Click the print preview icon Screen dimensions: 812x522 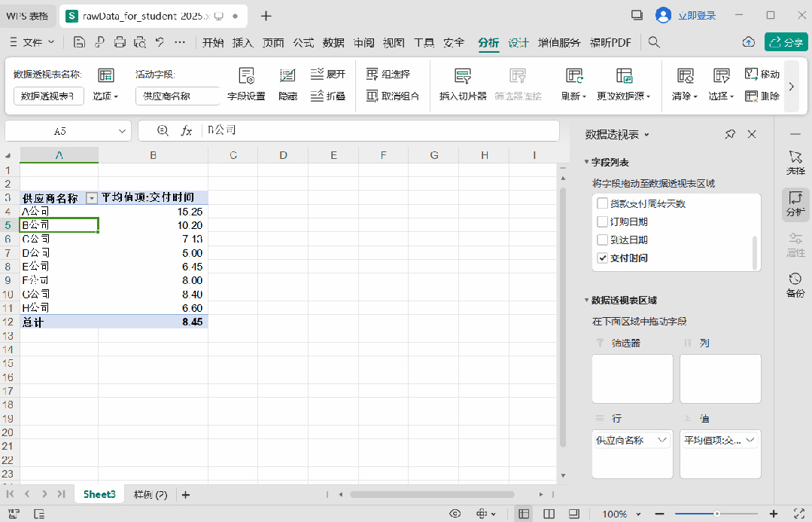pos(140,42)
